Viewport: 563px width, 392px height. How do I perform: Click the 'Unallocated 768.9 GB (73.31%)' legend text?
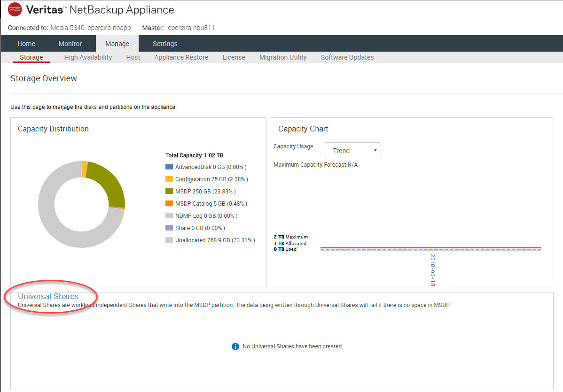coord(215,240)
